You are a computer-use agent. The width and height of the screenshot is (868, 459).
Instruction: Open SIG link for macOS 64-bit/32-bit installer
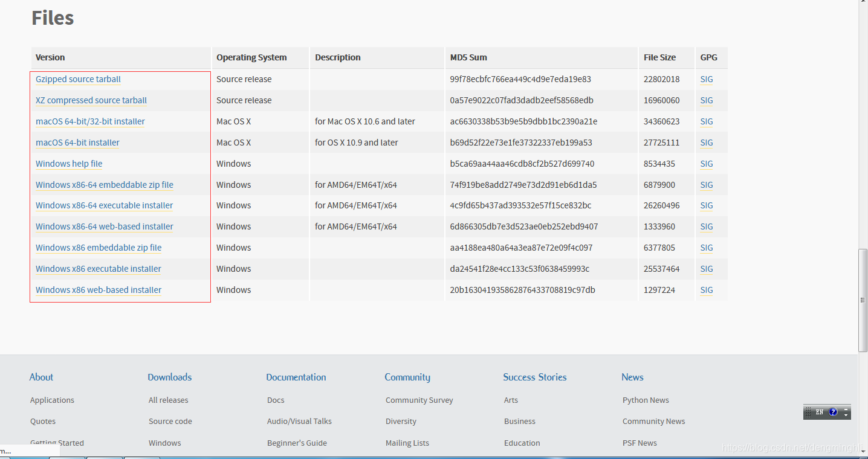(x=707, y=121)
